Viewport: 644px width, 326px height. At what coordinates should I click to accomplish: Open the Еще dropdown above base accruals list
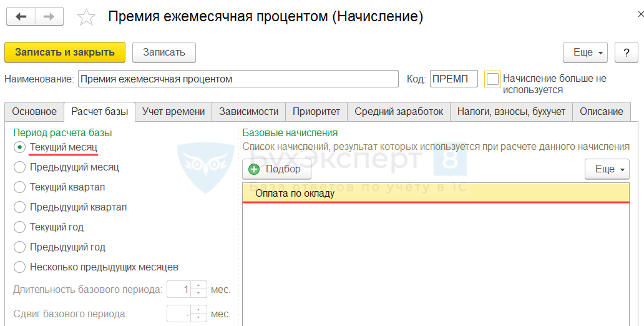607,169
